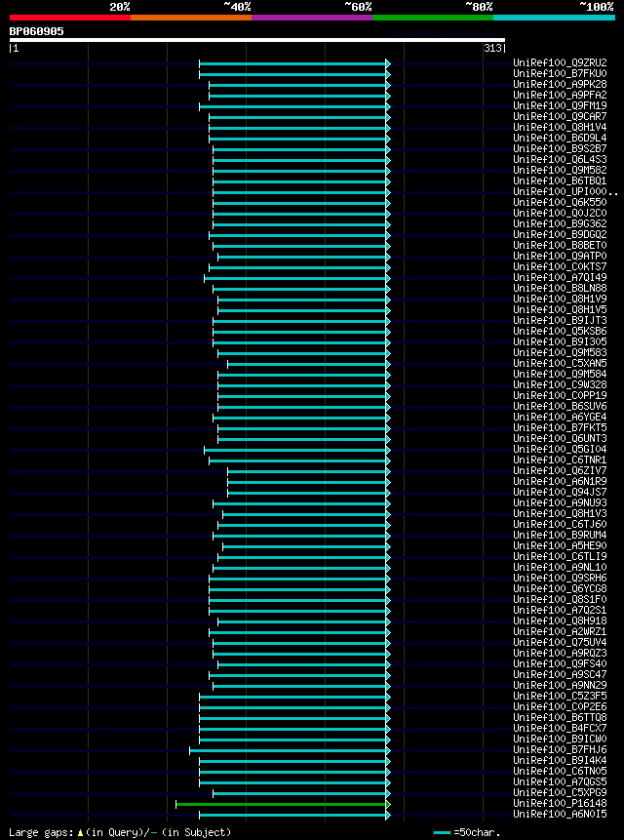Image resolution: width=624 pixels, height=840 pixels.
Task: Open the UniRef100_B9IJT3 hit
Action: 560,320
